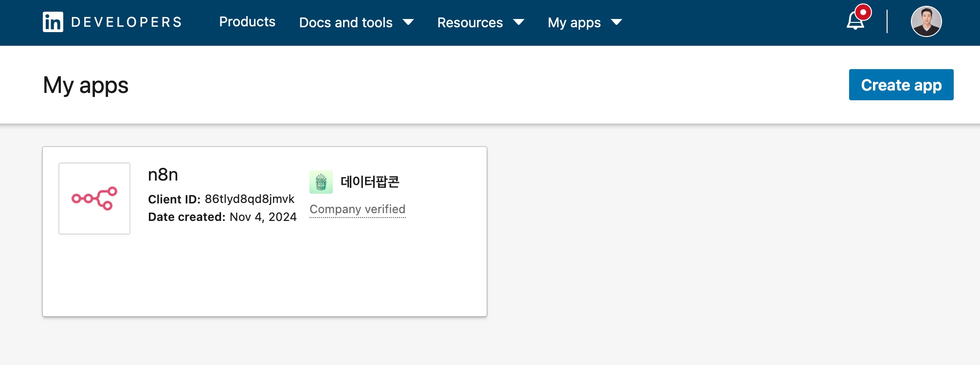
Task: Select the Client ID 86tlyd8qd8jmvk
Action: pos(221,199)
